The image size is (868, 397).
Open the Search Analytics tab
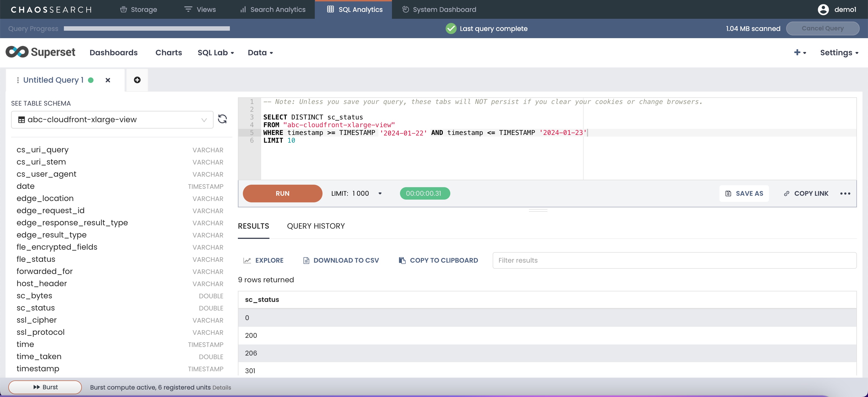tap(273, 9)
